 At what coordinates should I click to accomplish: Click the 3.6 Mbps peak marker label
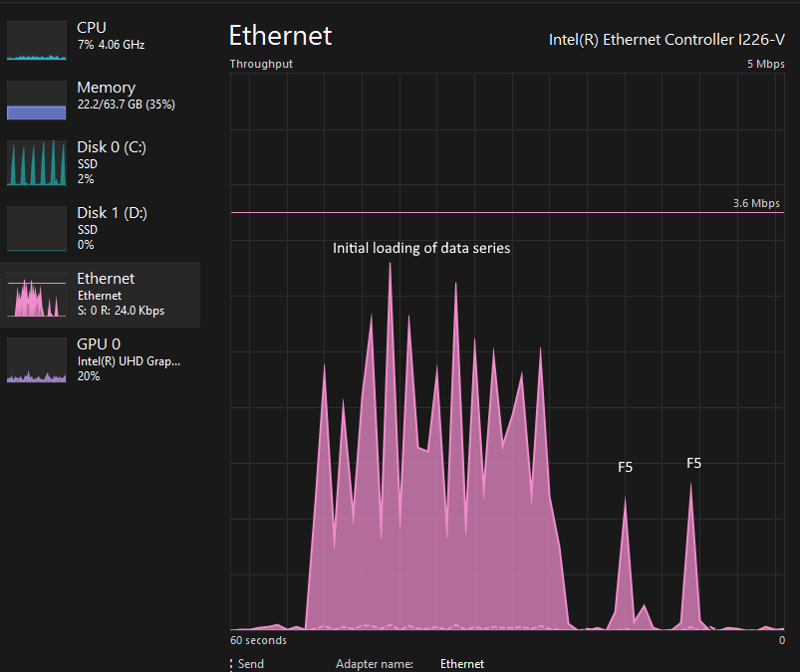point(756,203)
